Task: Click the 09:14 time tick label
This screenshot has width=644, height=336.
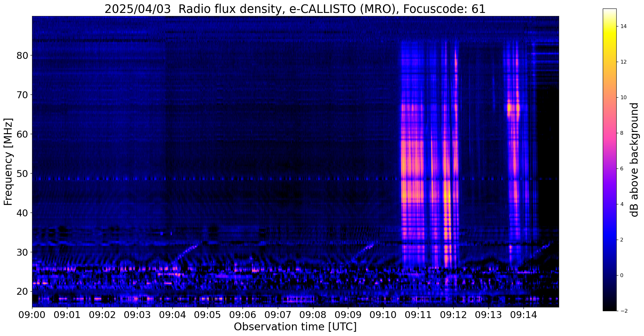Action: (524, 314)
